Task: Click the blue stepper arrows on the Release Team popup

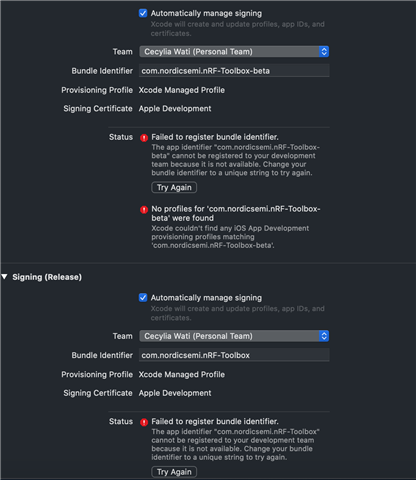Action: tap(324, 336)
